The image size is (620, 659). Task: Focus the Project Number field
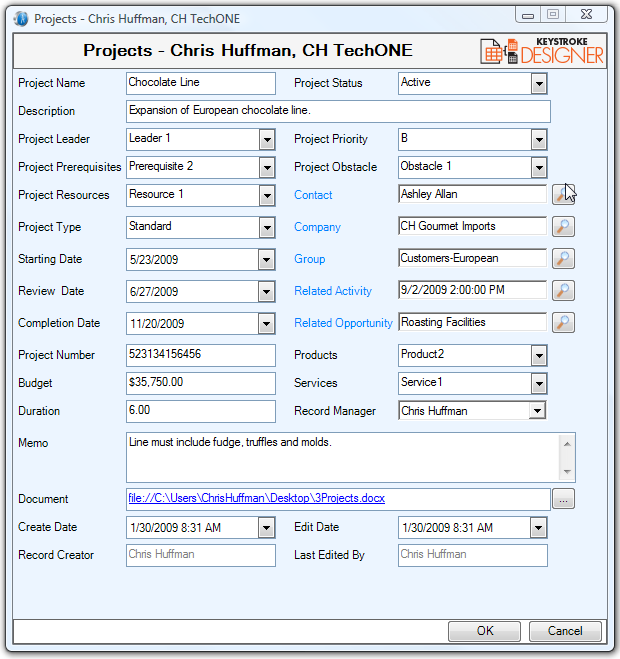point(201,355)
